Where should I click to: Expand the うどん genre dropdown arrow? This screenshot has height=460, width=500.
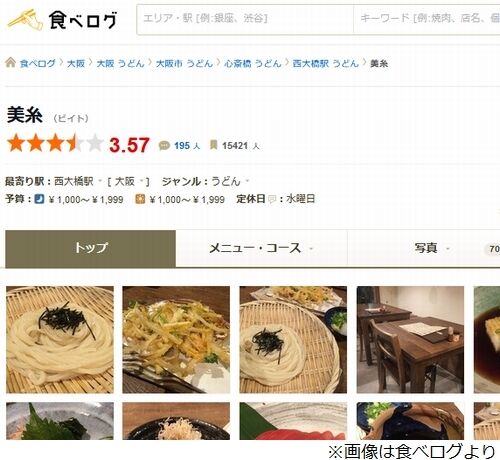click(x=247, y=182)
